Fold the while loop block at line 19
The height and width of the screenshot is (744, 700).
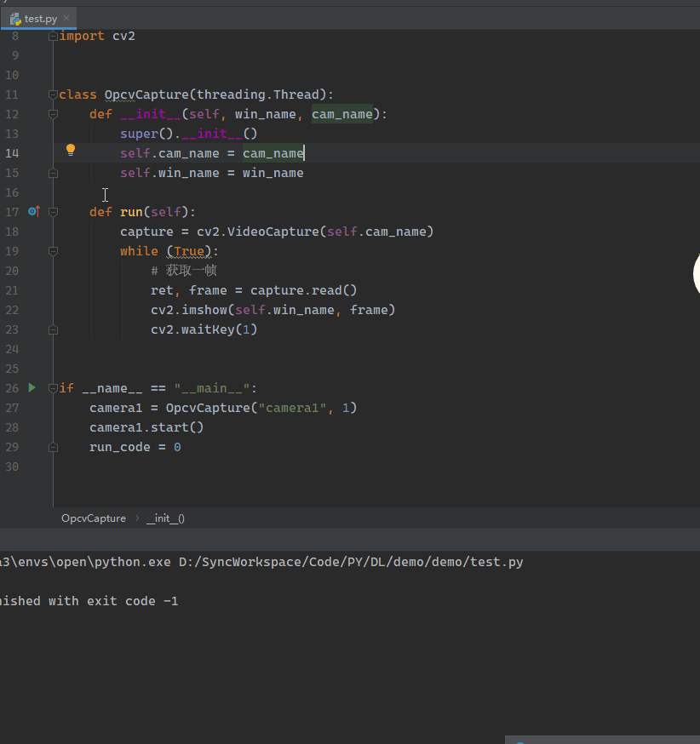point(54,251)
